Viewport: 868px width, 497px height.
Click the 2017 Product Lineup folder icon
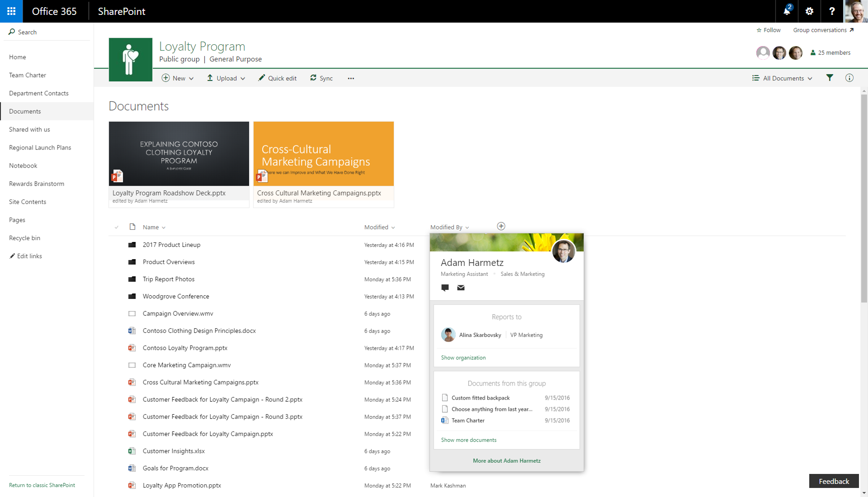[x=132, y=245]
